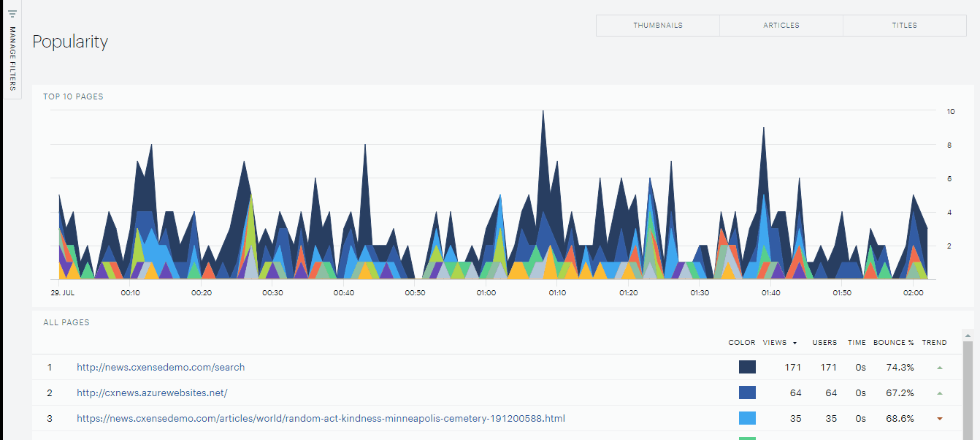
Task: Click the filter icon above Manage Filters
Action: tap(12, 13)
